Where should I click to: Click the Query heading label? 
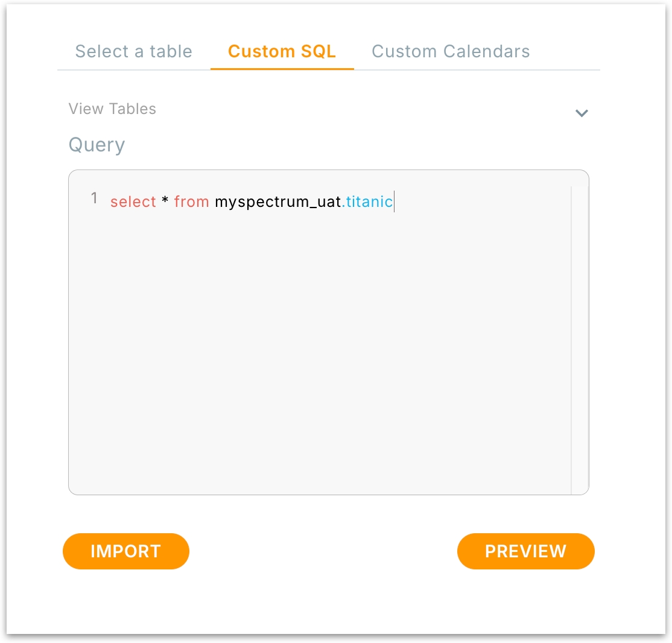97,145
